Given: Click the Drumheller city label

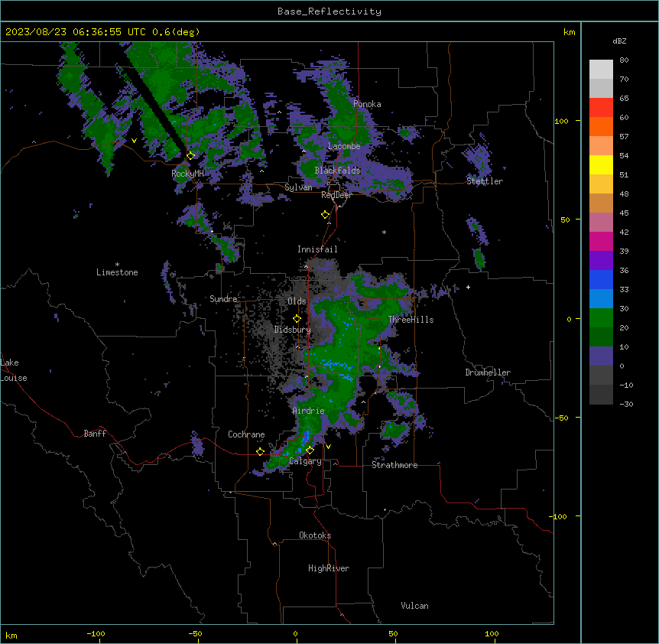Looking at the screenshot, I should tap(488, 372).
